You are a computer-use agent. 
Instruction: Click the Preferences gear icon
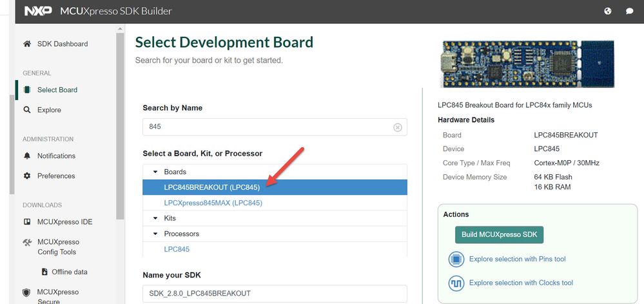click(27, 176)
